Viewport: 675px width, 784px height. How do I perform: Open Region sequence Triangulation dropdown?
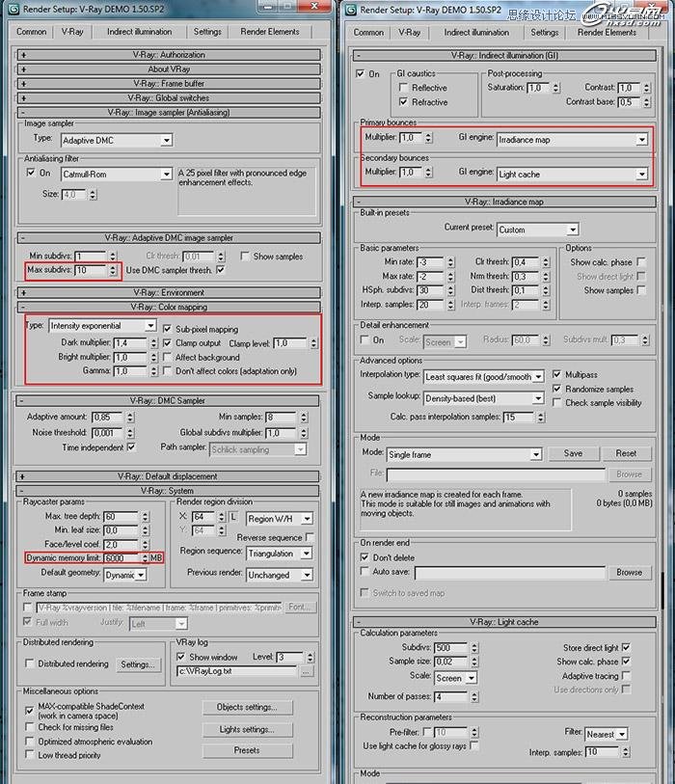tap(280, 554)
